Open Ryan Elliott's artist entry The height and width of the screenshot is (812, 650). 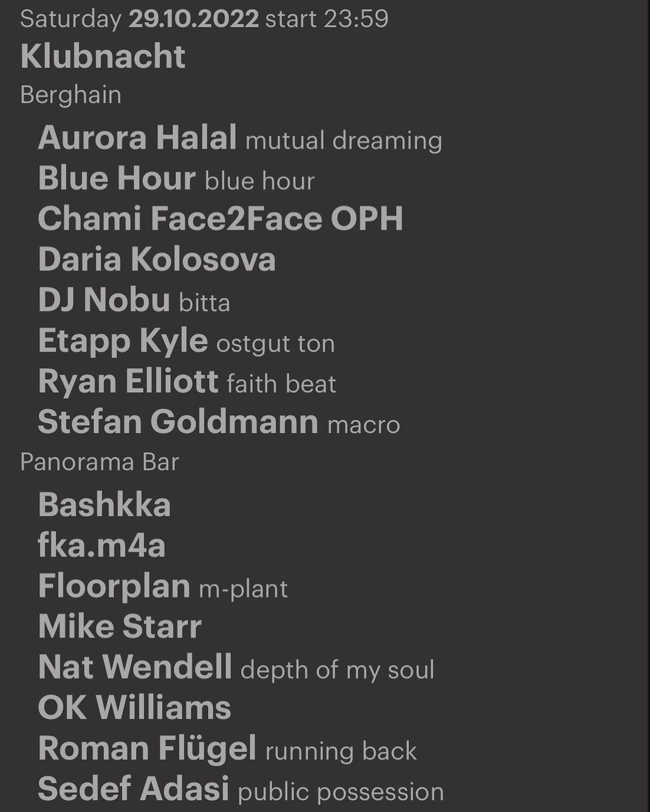click(128, 381)
